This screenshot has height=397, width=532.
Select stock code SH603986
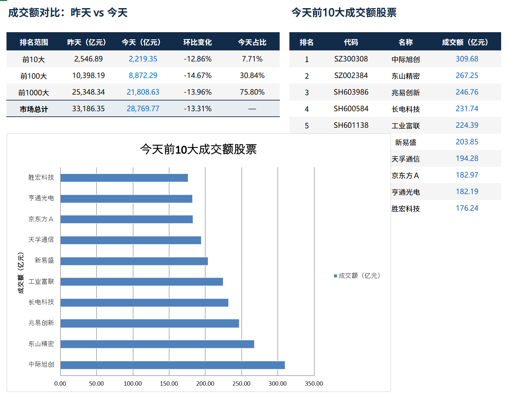[x=351, y=92]
